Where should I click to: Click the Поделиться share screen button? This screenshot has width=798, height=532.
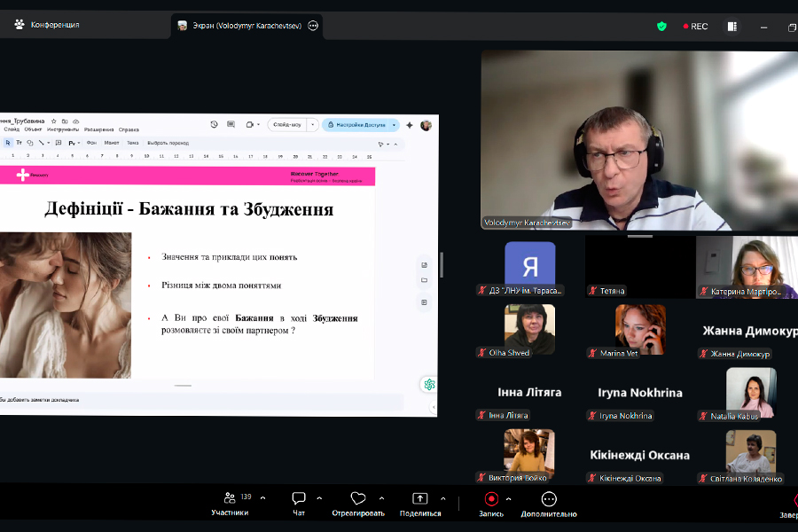420,504
